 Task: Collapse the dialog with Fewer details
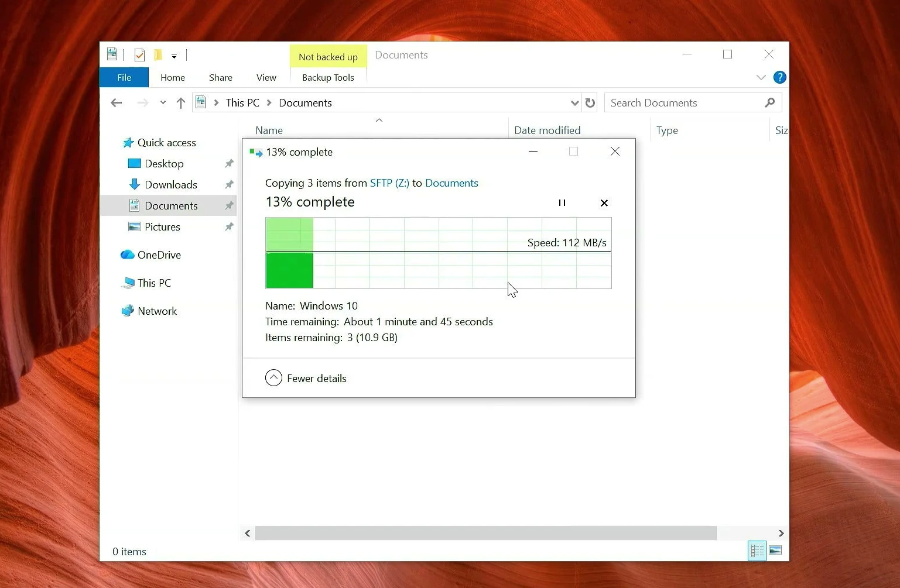coord(306,378)
